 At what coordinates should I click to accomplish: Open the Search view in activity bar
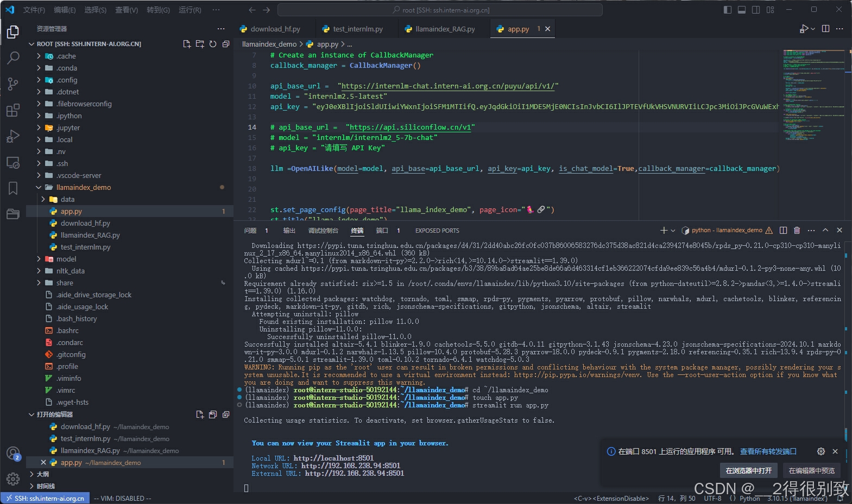click(13, 58)
